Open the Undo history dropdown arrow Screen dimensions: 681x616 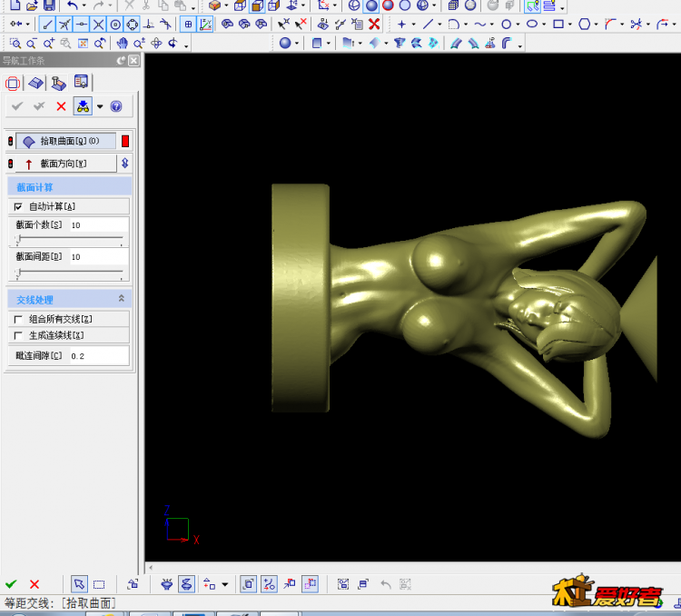84,6
